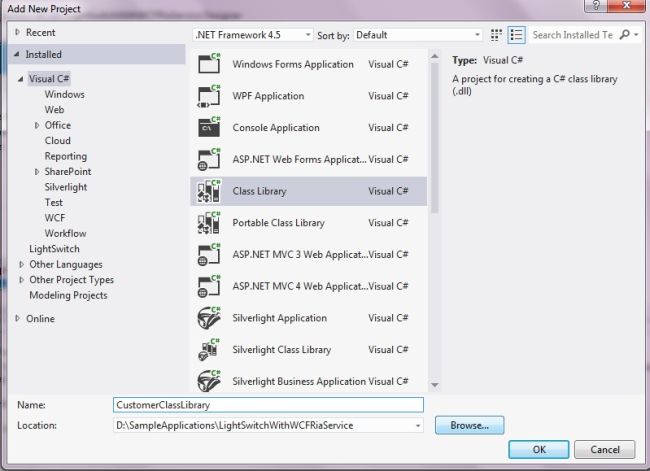This screenshot has height=471, width=650.
Task: Select the Reporting category
Action: point(66,156)
